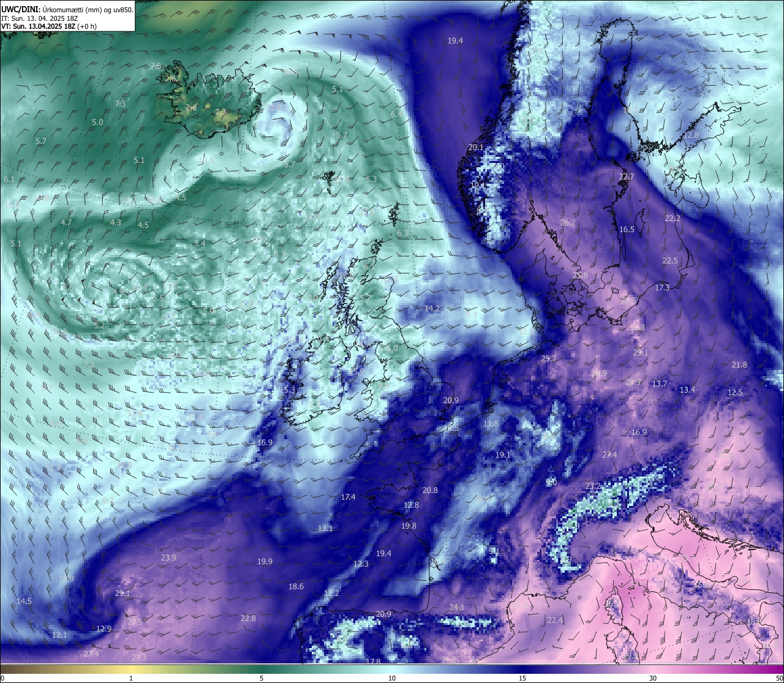This screenshot has width=784, height=683.
Task: Click the 15.3 value west of Ireland
Action: (x=288, y=390)
